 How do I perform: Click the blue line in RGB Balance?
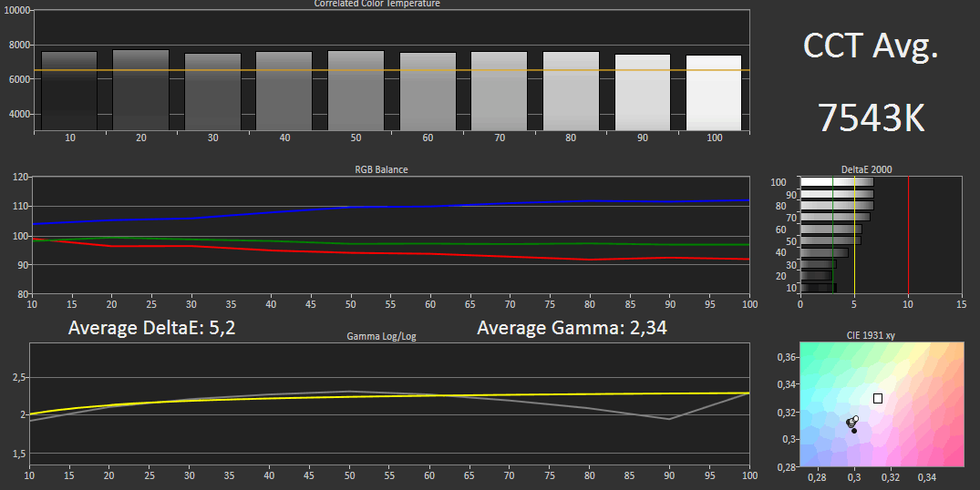tap(390, 207)
